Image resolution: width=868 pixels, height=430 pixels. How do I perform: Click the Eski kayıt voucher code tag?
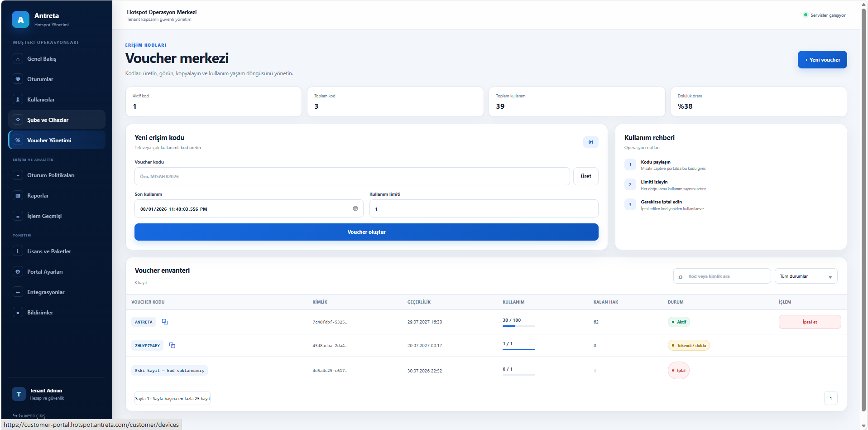[169, 371]
